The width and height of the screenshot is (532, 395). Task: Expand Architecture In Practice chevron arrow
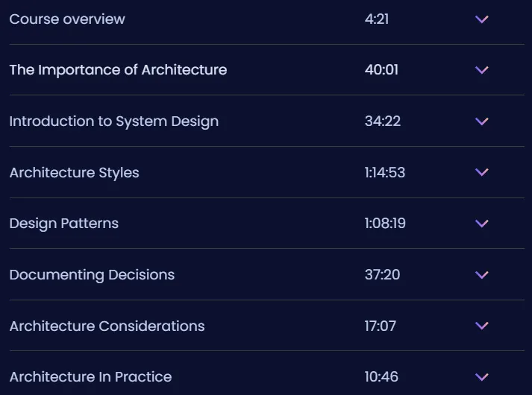[x=482, y=376]
